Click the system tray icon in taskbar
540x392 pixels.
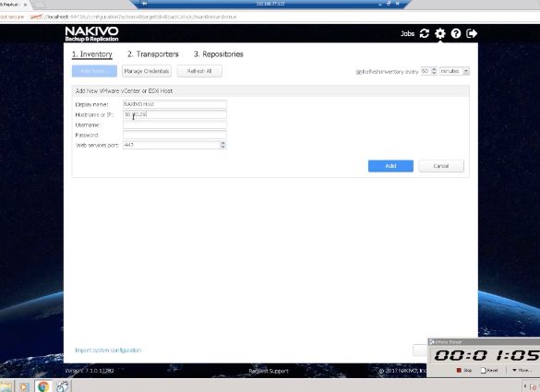coord(533,386)
